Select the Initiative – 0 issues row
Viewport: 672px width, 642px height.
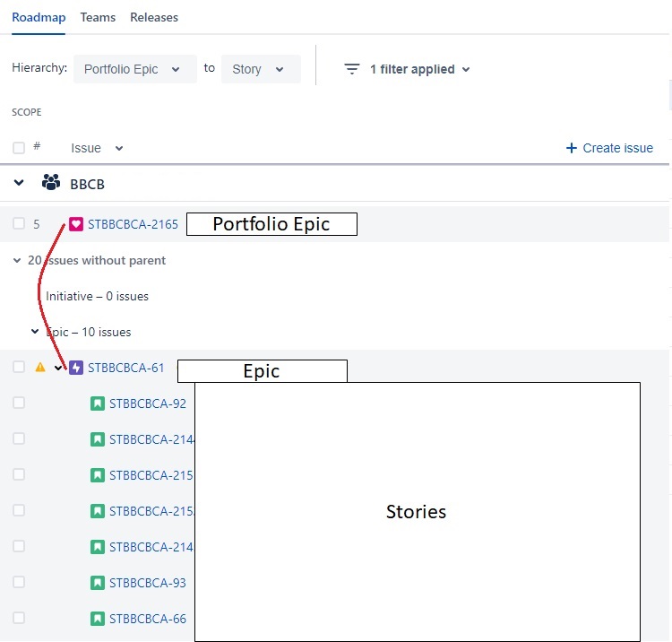98,296
